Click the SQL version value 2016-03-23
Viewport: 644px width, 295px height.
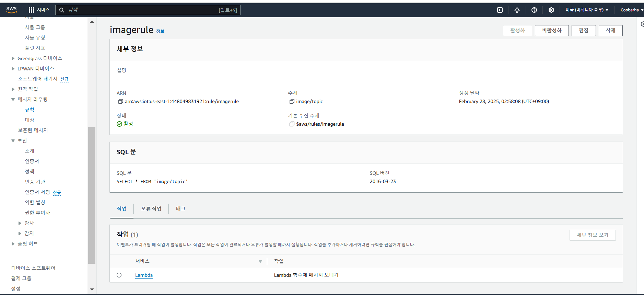383,181
